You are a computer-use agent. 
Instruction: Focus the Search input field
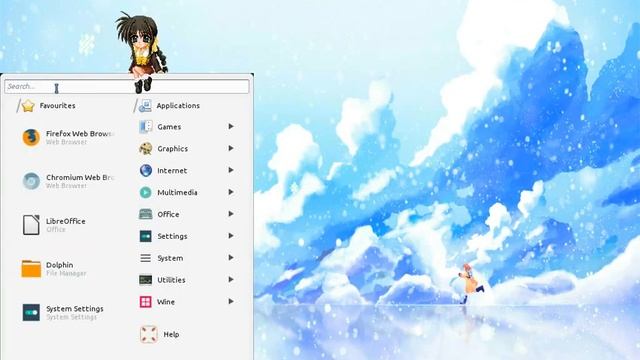point(127,87)
